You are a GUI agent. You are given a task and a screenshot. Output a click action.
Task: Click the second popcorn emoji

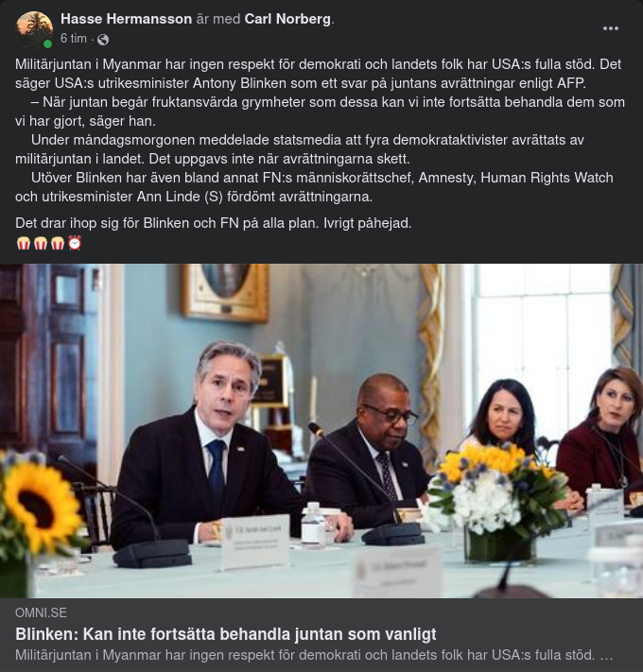click(41, 244)
